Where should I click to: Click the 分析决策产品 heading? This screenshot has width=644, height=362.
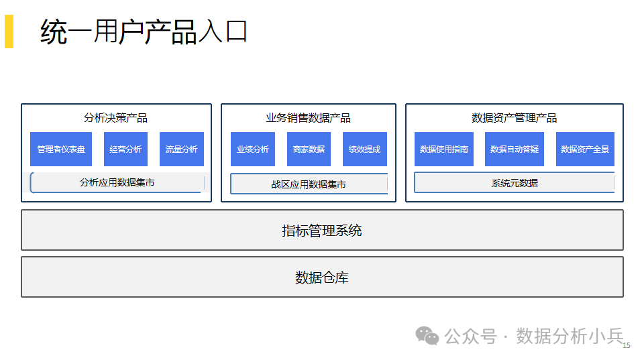point(116,118)
